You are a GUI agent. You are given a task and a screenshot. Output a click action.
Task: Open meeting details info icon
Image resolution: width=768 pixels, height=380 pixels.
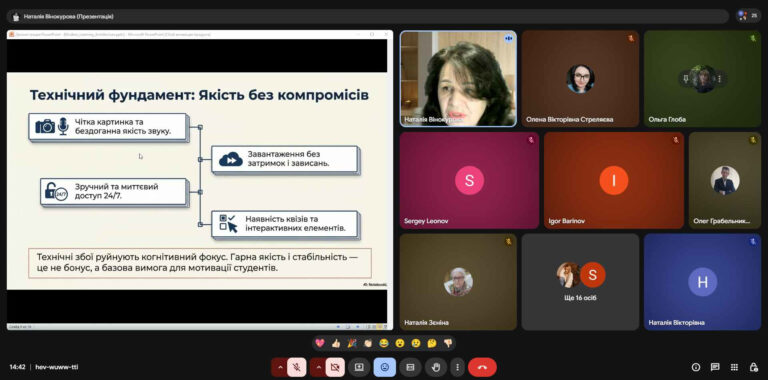pos(696,367)
